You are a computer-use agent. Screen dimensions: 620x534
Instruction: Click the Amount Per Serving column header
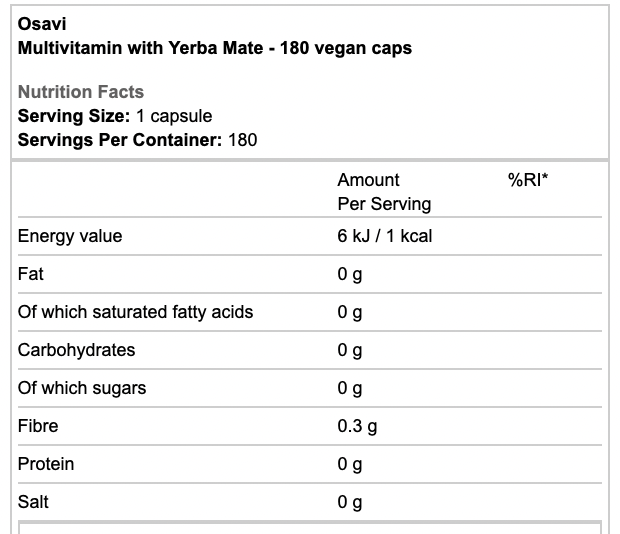coord(384,192)
